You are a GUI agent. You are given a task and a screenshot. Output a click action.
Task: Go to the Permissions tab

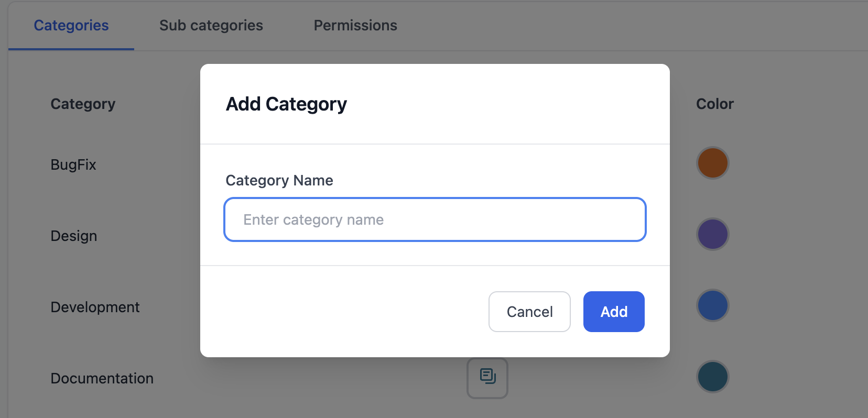click(355, 26)
